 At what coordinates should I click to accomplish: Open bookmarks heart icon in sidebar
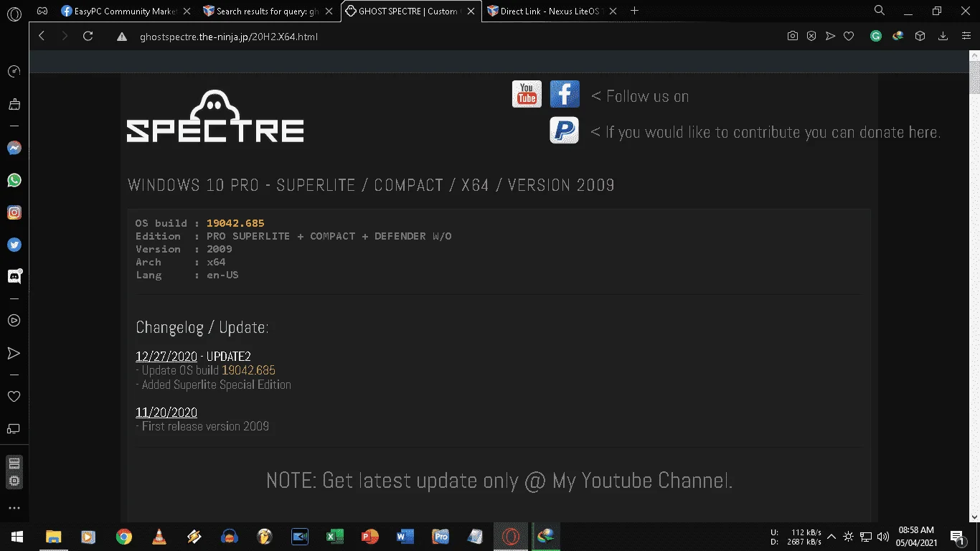(14, 396)
